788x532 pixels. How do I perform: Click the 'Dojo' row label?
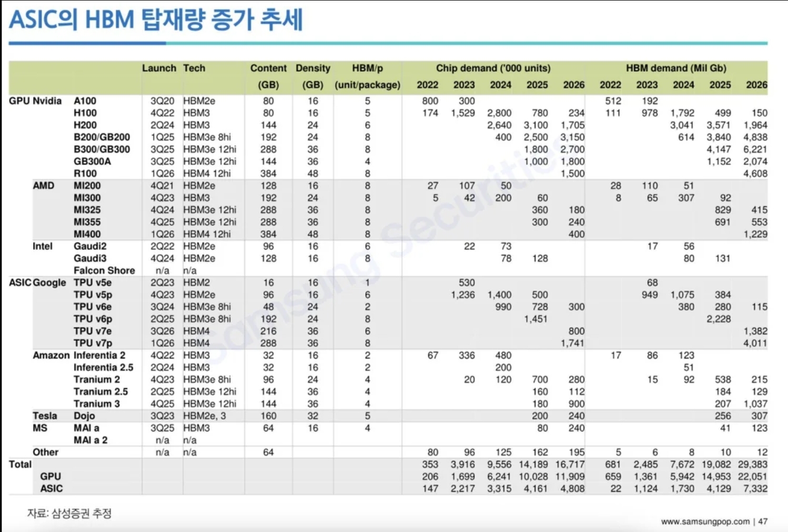click(x=84, y=416)
